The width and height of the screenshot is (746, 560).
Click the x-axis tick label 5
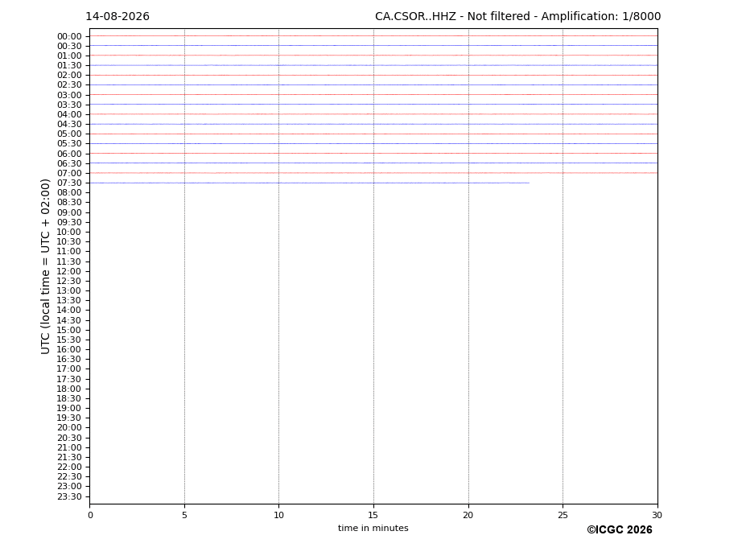pyautogui.click(x=184, y=515)
